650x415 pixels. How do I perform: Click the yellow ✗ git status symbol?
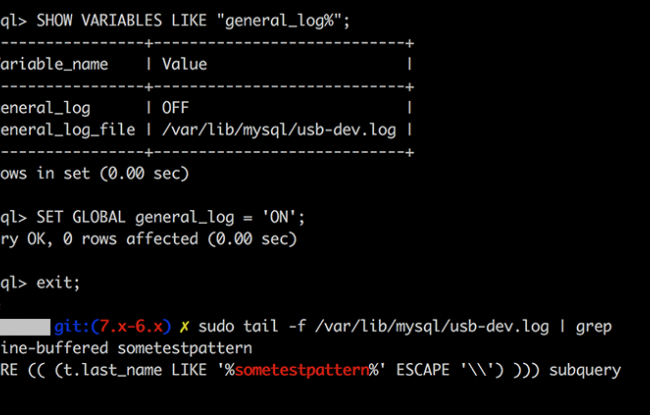click(184, 327)
